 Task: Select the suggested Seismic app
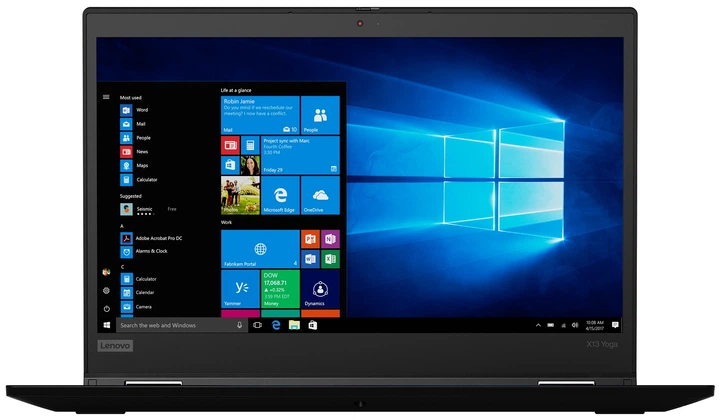coord(148,210)
